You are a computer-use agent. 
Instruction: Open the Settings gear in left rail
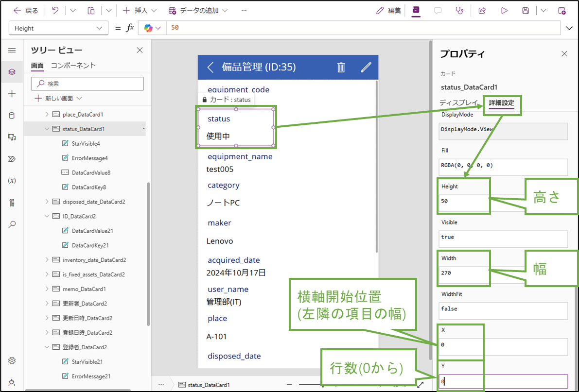[x=12, y=360]
